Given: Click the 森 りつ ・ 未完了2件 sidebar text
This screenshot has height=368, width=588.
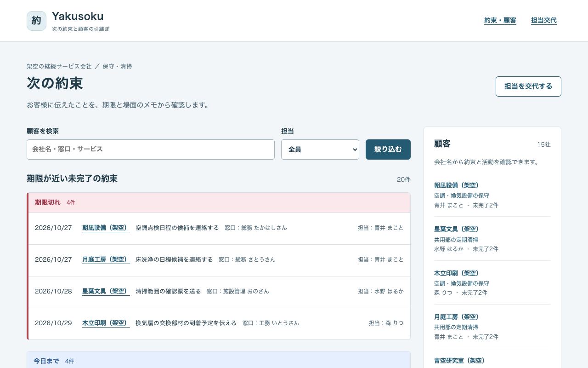Looking at the screenshot, I should point(461,293).
